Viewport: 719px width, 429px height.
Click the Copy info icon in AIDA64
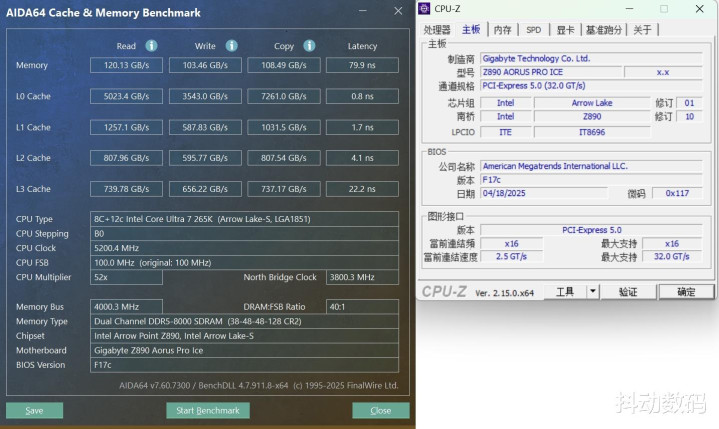coord(310,46)
